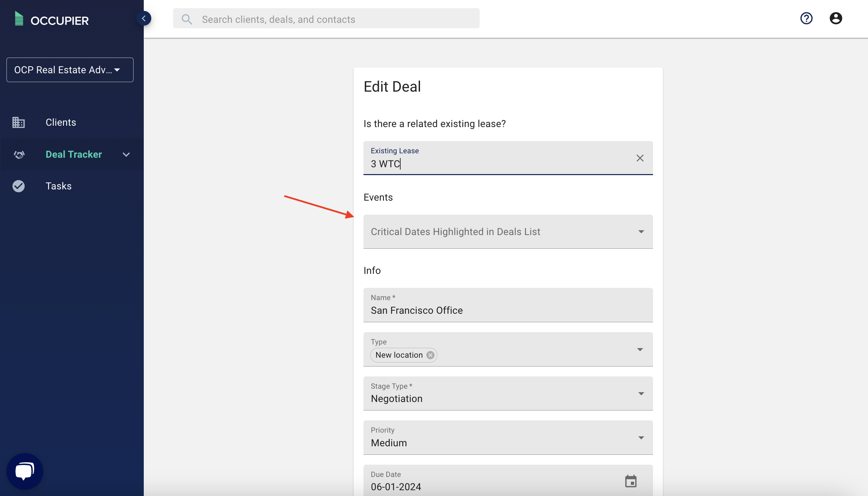This screenshot has height=496, width=868.
Task: Go to Clients in sidebar
Action: 61,122
